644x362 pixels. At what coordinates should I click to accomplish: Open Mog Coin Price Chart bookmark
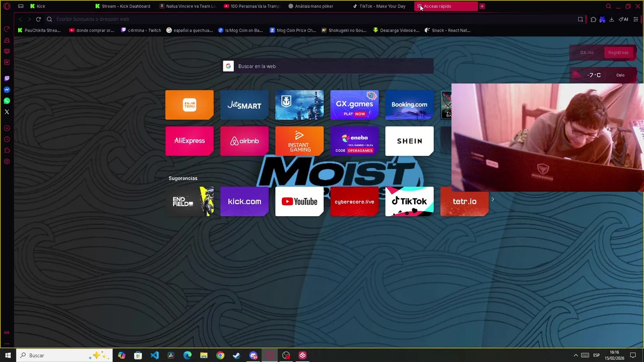293,30
